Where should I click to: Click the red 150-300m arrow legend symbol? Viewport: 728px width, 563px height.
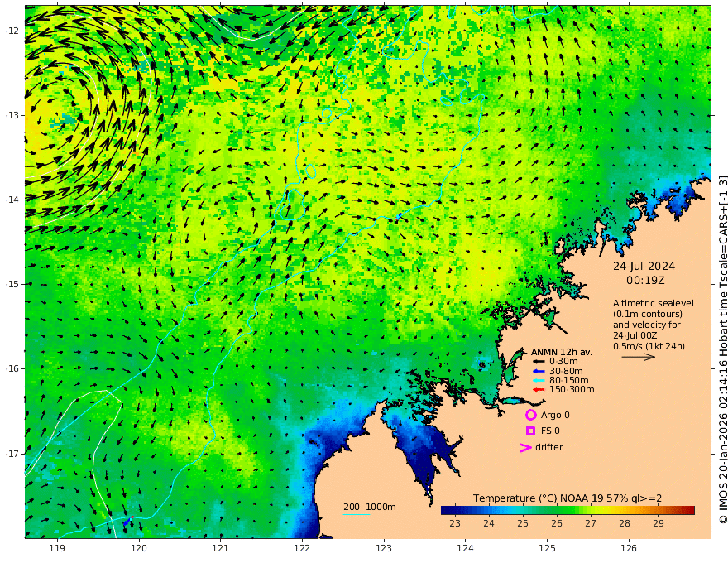pyautogui.click(x=539, y=390)
